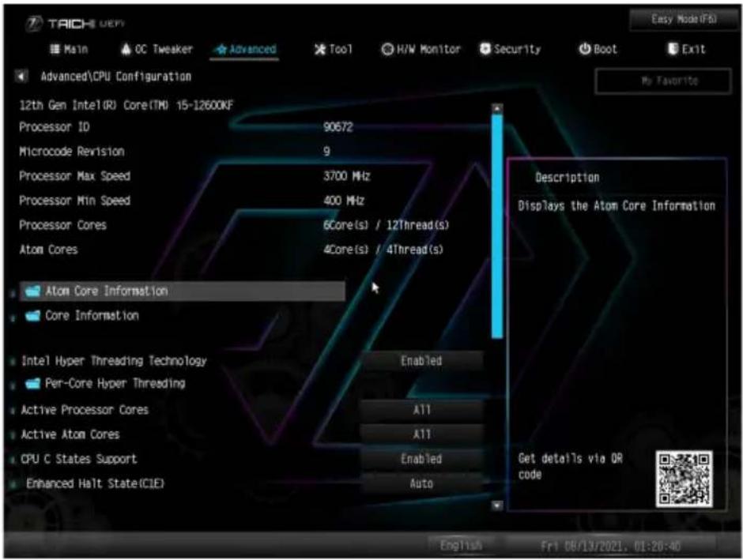Image resolution: width=743 pixels, height=560 pixels.
Task: Go to the H/W Monitor tab
Action: click(421, 49)
